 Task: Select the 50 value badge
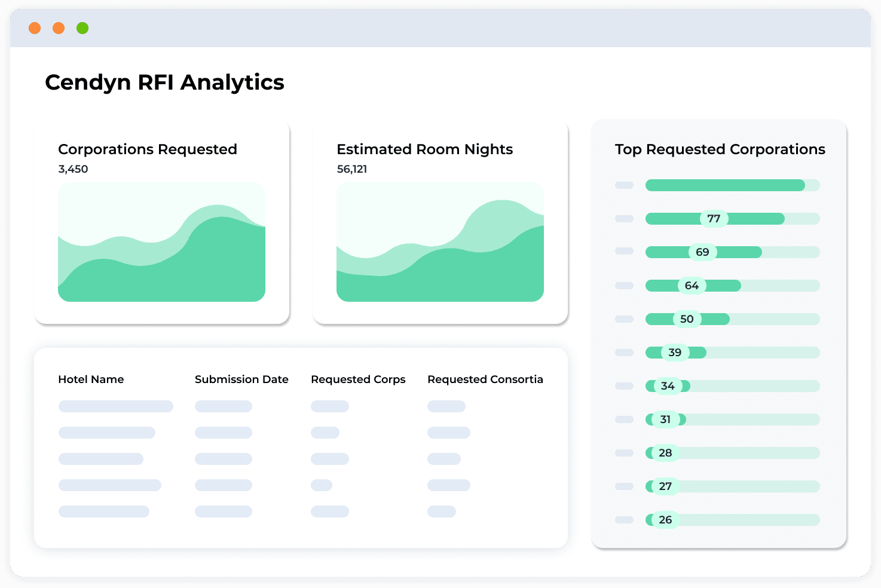(687, 319)
